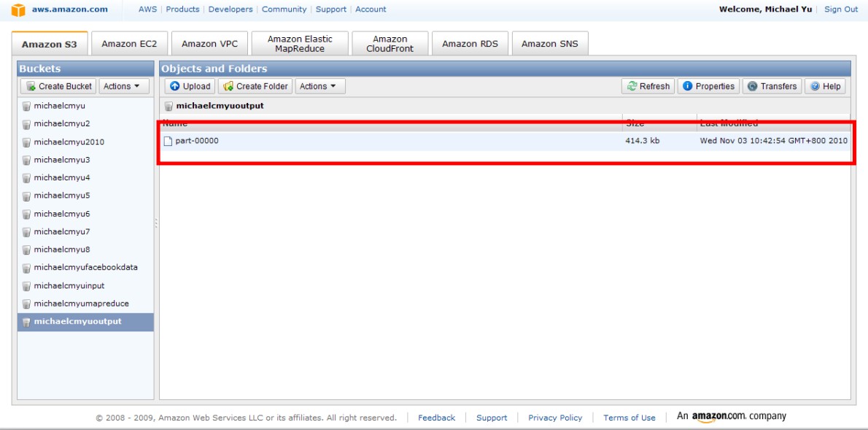The height and width of the screenshot is (430, 868).
Task: Click the Sign Out link
Action: click(841, 9)
